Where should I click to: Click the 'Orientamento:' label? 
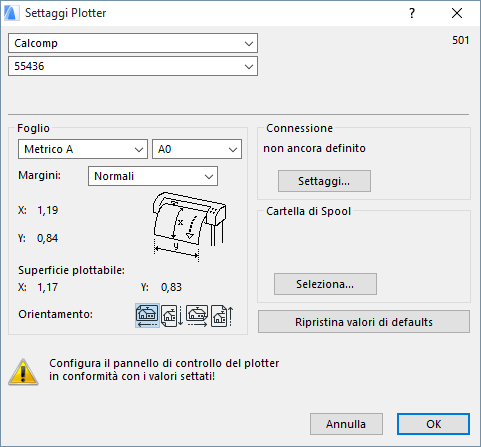click(x=55, y=314)
